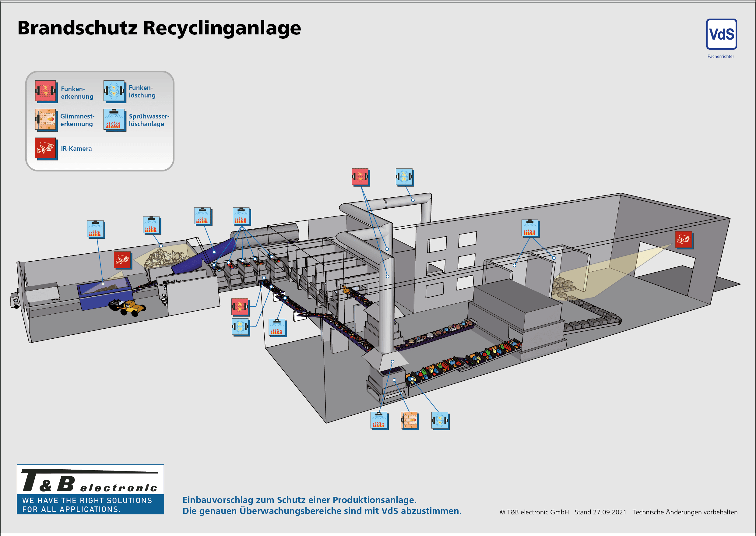Click the spray water icon under the filter hopper

(378, 420)
